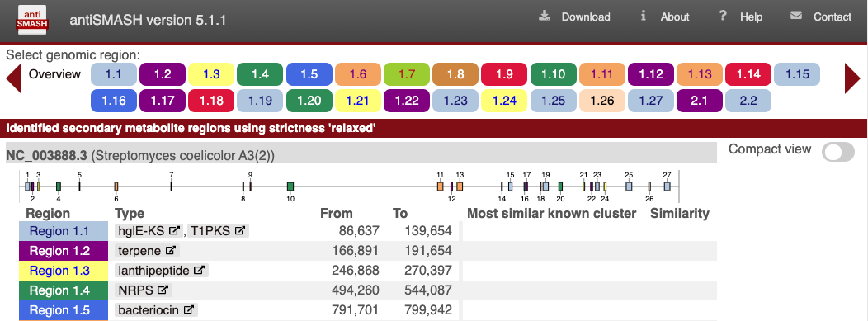Select region button 1.18
The image size is (868, 321).
pos(211,101)
